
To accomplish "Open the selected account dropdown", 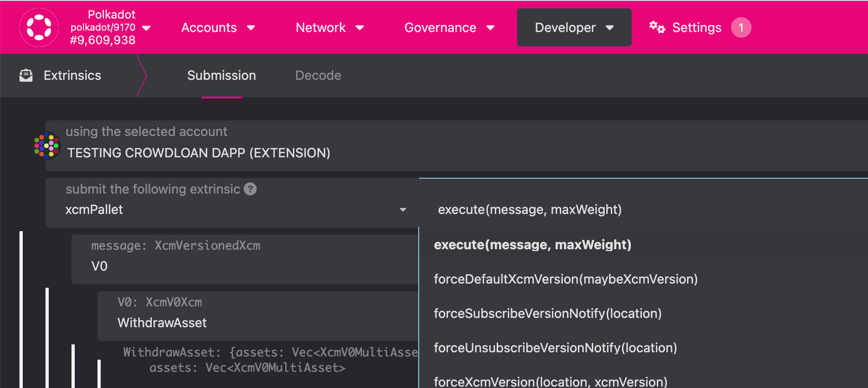I will pos(456,146).
